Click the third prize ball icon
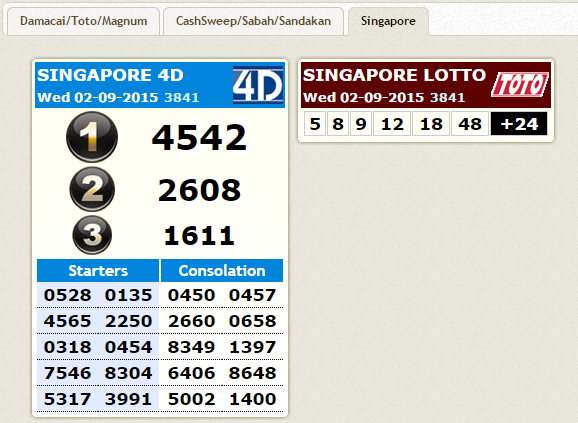 [92, 235]
